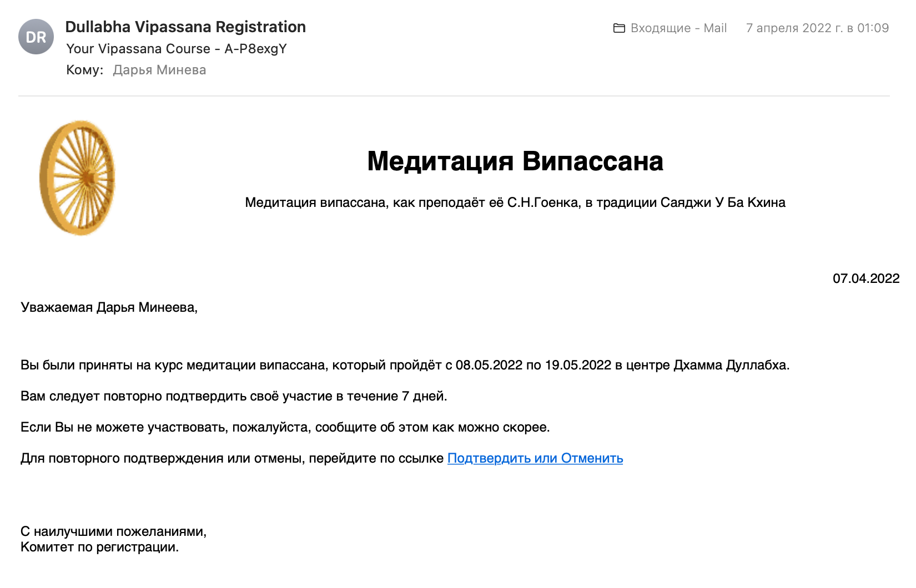This screenshot has width=916, height=588.
Task: Click the DR sender avatar
Action: coord(36,37)
